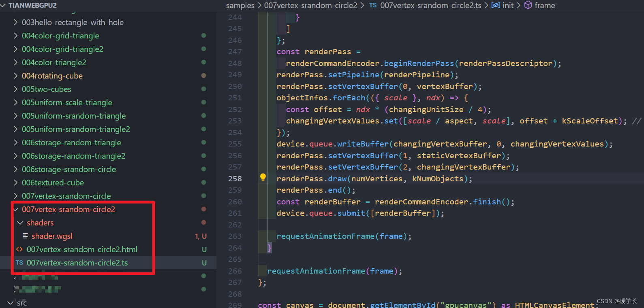Open the 007vertex-srandom-circle2.html file
Viewport: 644px width, 308px height.
82,249
